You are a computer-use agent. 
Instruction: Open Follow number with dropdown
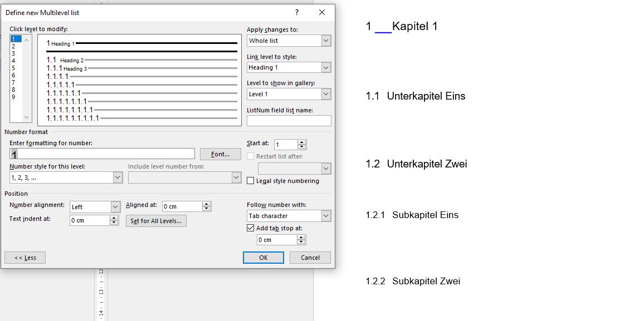click(326, 216)
